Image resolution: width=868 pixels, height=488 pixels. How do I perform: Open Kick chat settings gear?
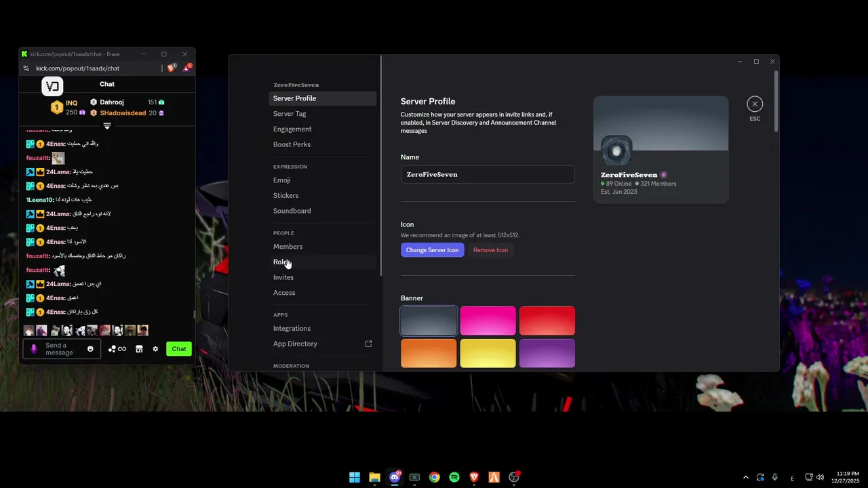[155, 349]
